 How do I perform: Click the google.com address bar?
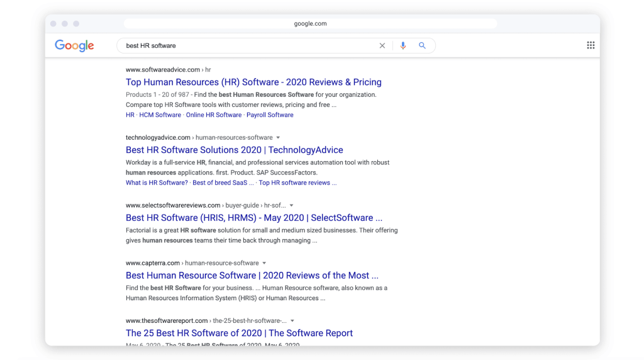310,24
